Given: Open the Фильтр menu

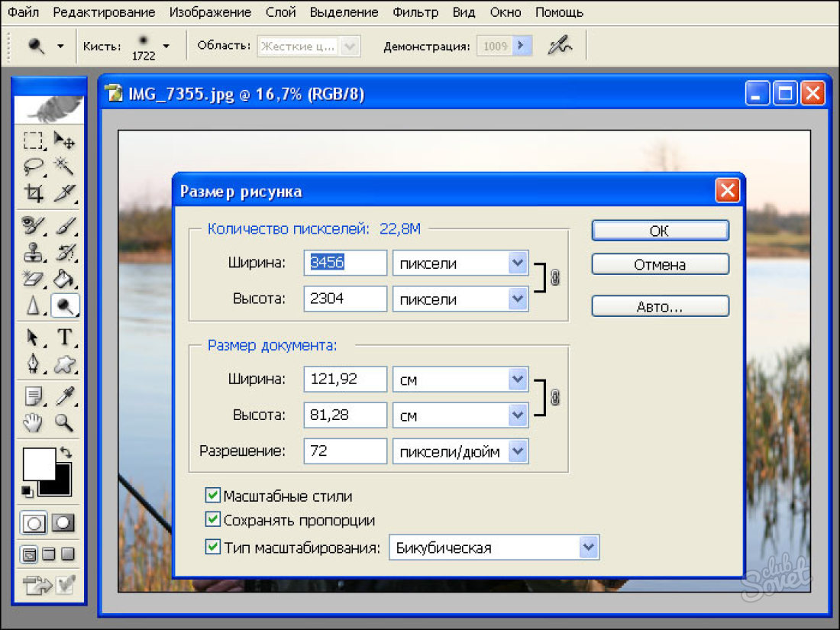Looking at the screenshot, I should 415,12.
